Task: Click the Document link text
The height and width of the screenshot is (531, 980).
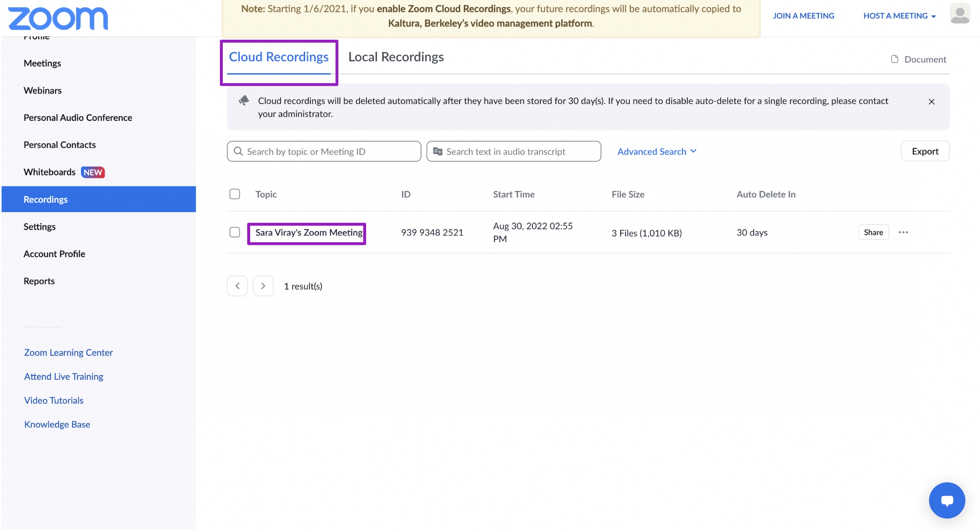Action: coord(925,59)
